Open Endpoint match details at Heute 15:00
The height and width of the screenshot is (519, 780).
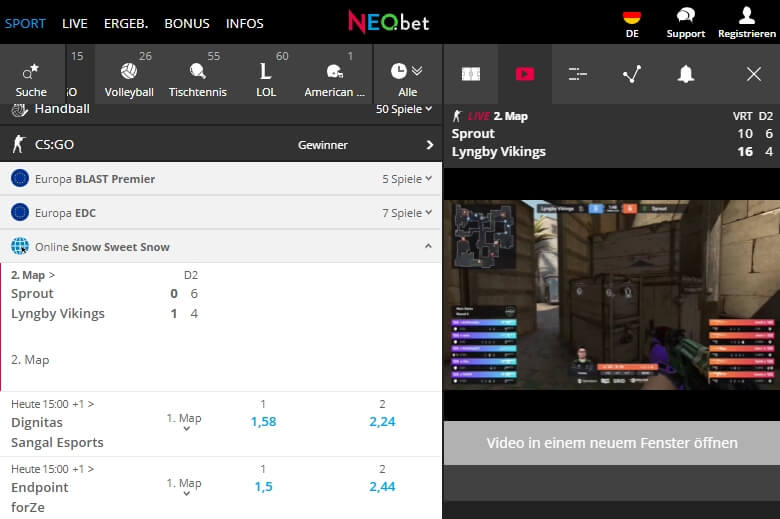[x=52, y=469]
